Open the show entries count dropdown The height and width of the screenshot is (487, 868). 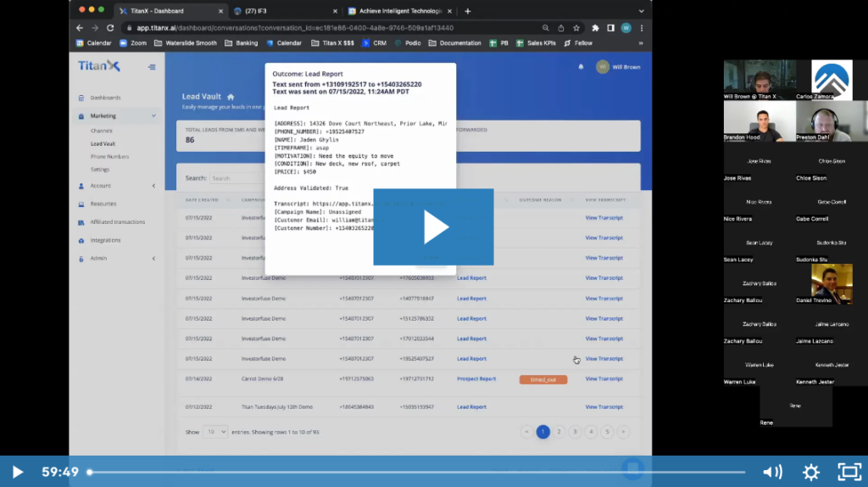click(x=214, y=432)
